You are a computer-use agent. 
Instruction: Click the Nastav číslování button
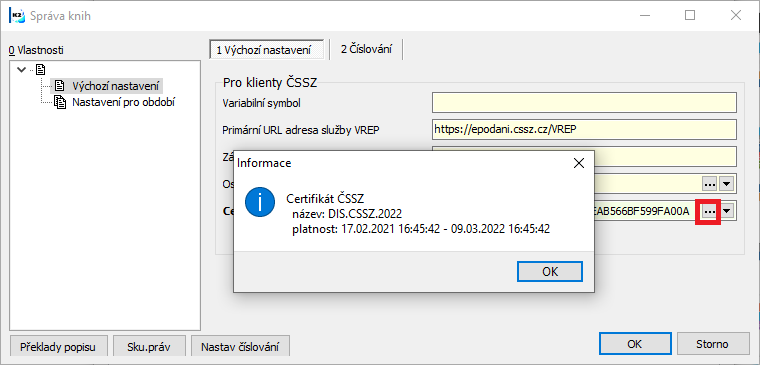point(240,347)
